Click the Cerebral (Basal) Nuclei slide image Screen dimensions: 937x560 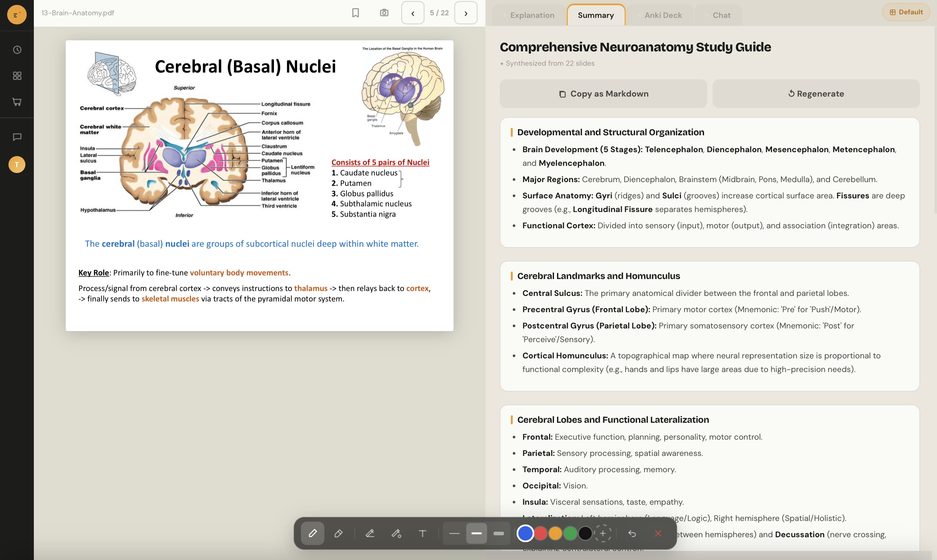click(x=259, y=186)
